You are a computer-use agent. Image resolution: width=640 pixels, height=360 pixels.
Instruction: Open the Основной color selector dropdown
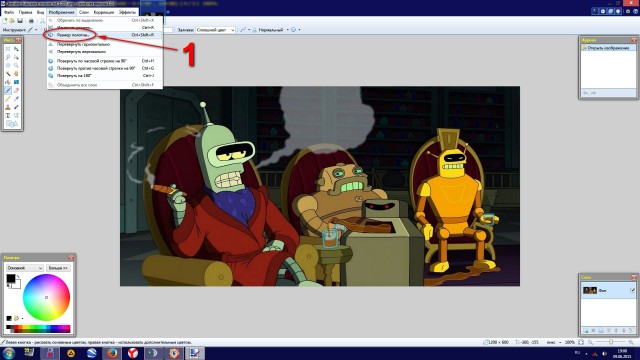coord(24,268)
